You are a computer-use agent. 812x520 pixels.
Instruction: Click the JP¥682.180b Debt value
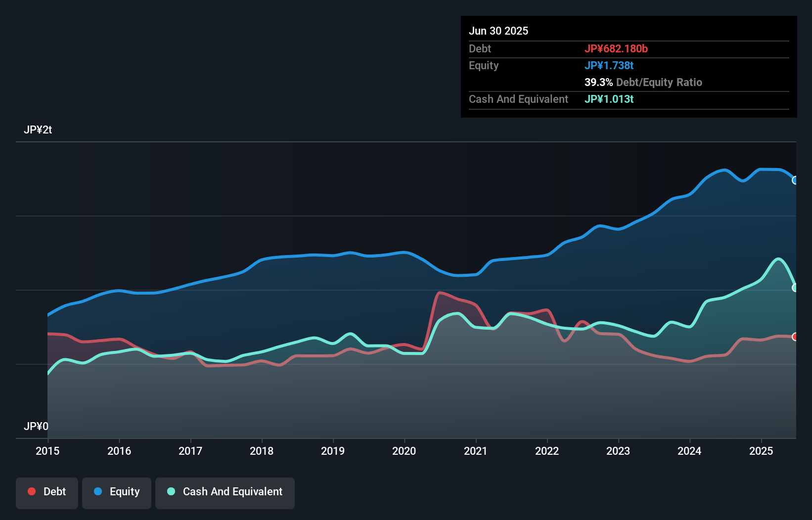(x=617, y=48)
